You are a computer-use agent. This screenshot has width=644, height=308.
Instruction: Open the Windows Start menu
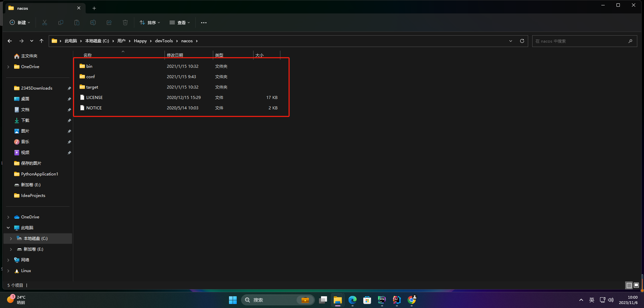tap(233, 300)
